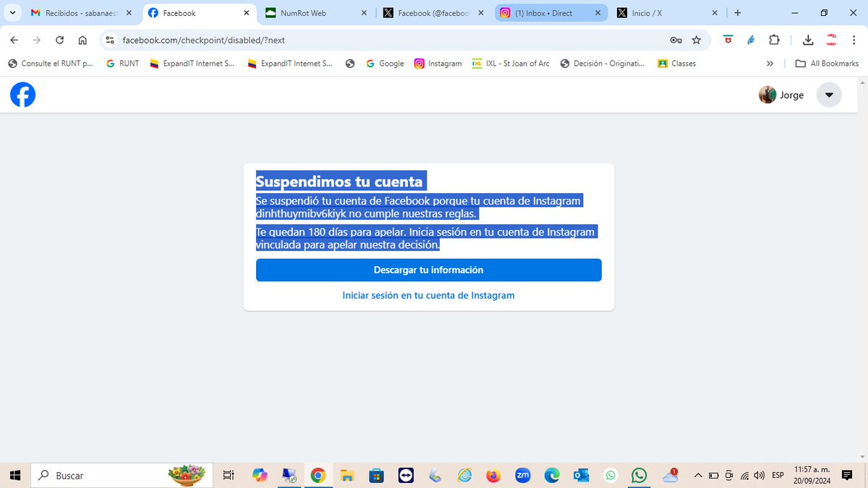Switch to the Inicio / X tab
868x488 pixels.
pyautogui.click(x=668, y=13)
